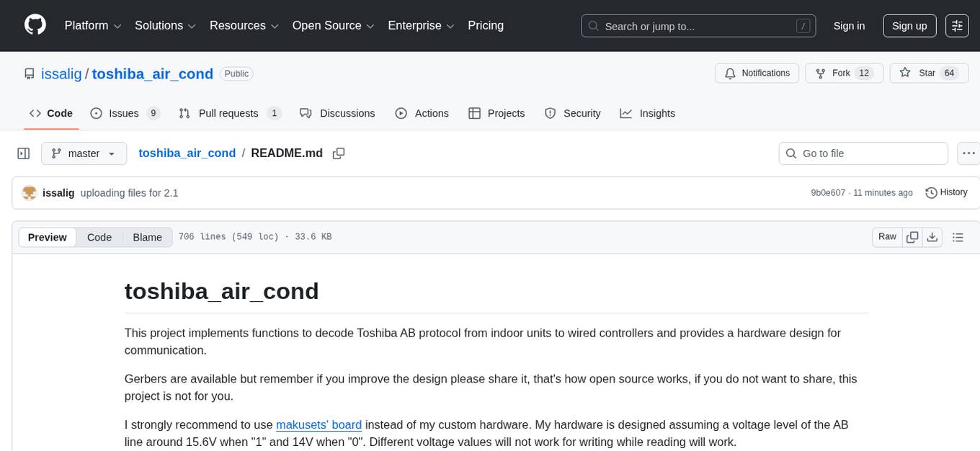Open the Actions workflow icon
This screenshot has width=980, height=451.
401,113
